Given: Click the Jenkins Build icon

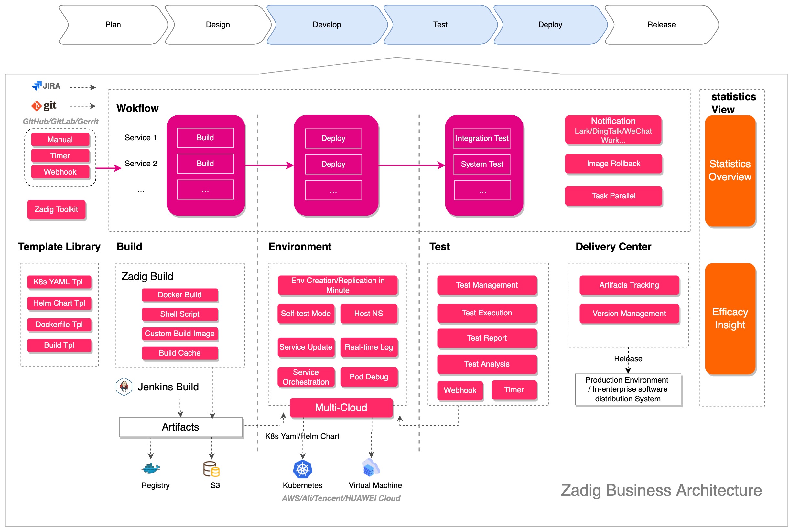Looking at the screenshot, I should click(x=124, y=382).
